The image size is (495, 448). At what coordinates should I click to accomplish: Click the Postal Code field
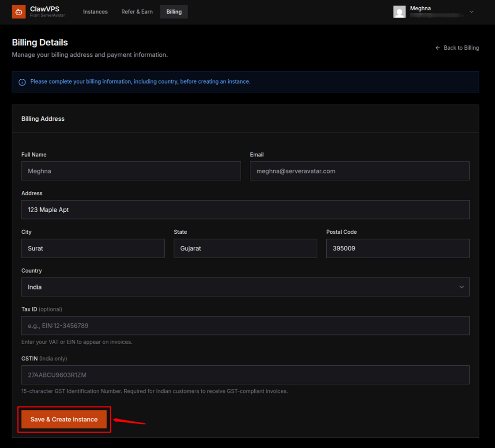[398, 248]
